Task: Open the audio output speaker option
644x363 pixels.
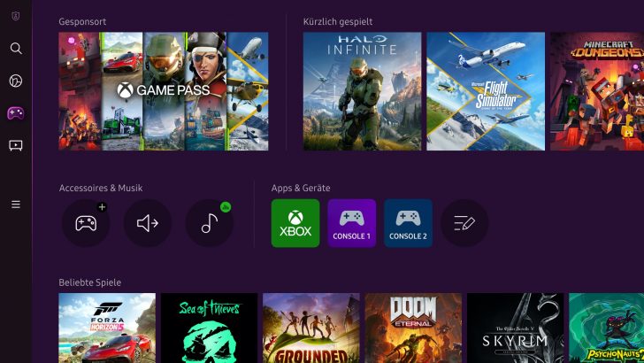Action: (x=148, y=223)
